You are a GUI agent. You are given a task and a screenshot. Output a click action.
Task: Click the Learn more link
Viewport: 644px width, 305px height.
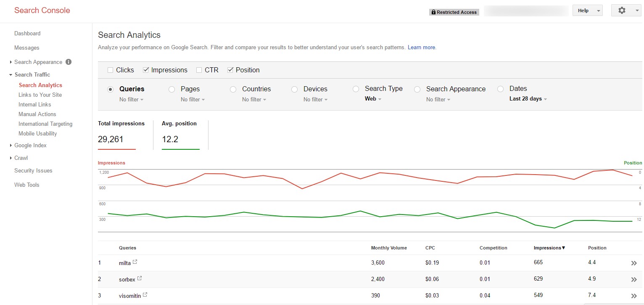[x=422, y=48]
